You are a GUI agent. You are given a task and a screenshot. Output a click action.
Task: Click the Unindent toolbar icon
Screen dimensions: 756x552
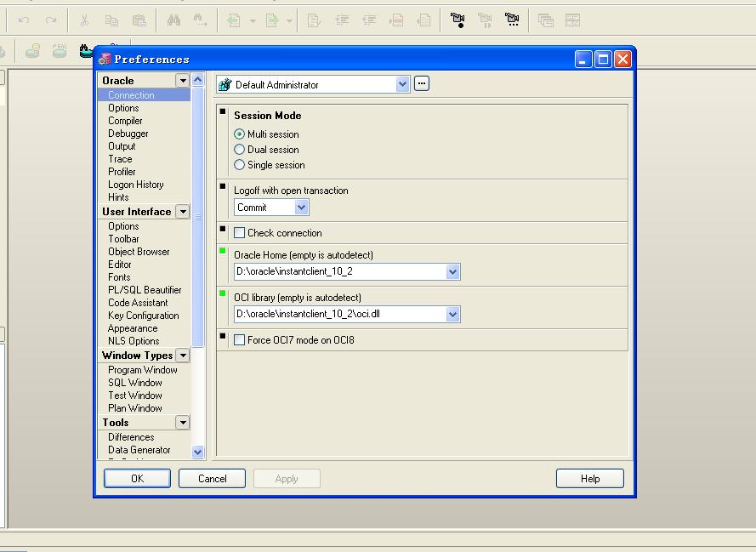[369, 20]
